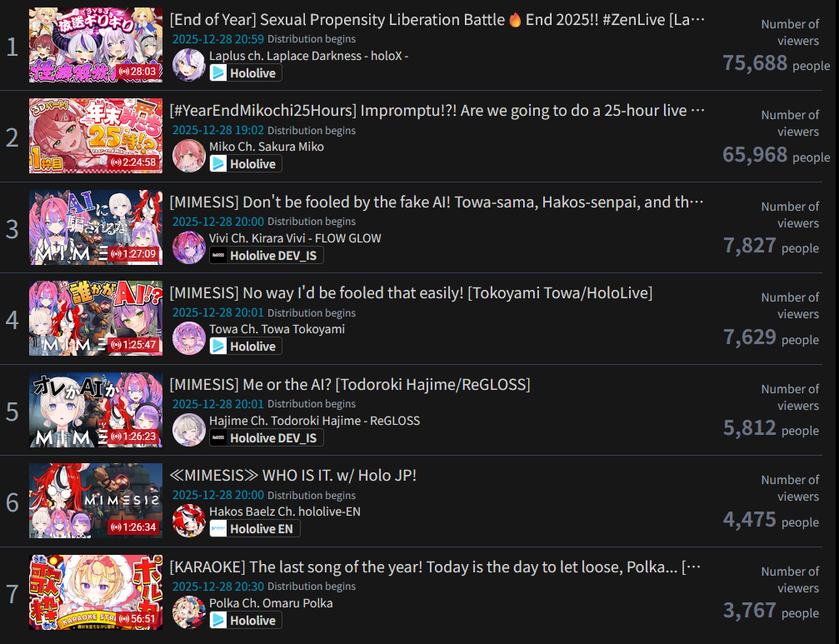Select Hololive EN group tag

click(x=255, y=529)
